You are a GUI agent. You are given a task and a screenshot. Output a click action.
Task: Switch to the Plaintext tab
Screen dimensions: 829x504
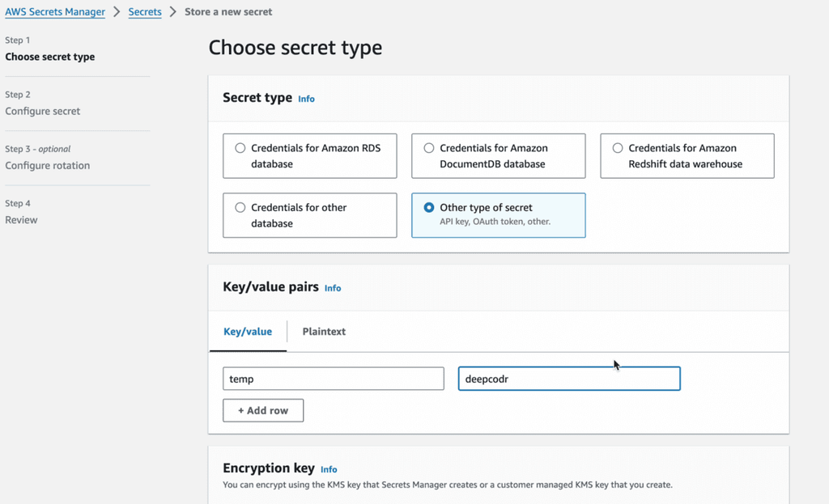pos(323,332)
